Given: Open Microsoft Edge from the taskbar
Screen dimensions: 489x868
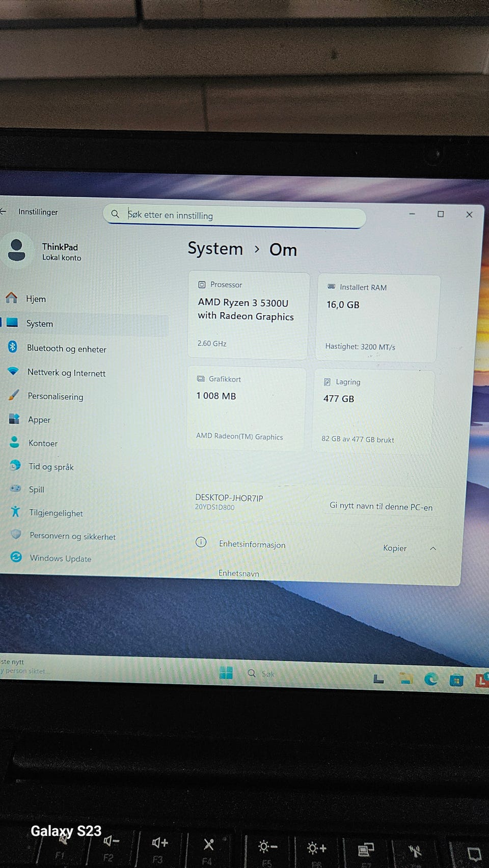Looking at the screenshot, I should (431, 679).
